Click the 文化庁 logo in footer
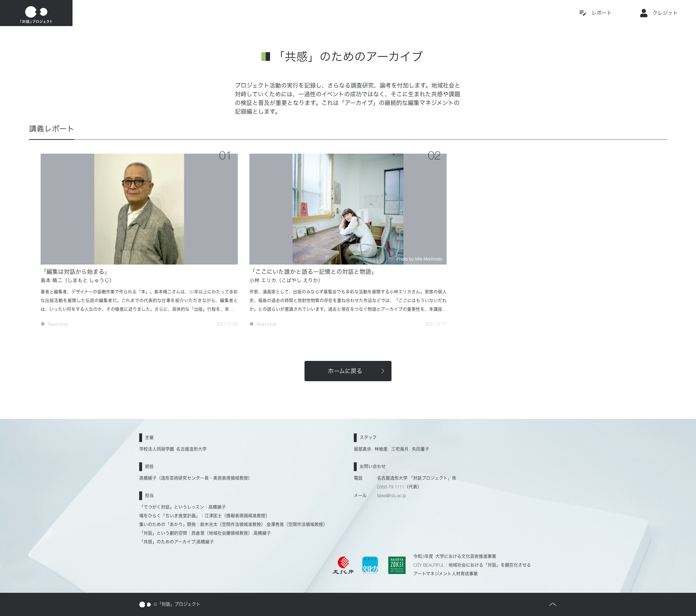Screen dimensions: 696x616 (x=343, y=565)
